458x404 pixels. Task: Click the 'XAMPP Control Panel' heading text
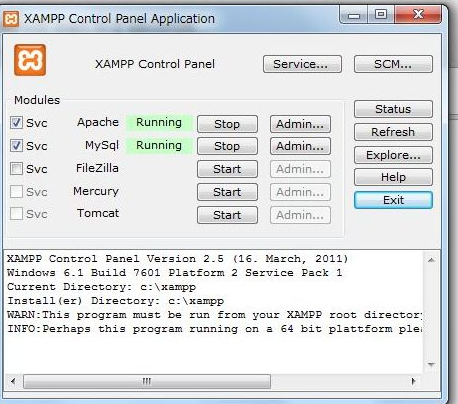tap(155, 64)
